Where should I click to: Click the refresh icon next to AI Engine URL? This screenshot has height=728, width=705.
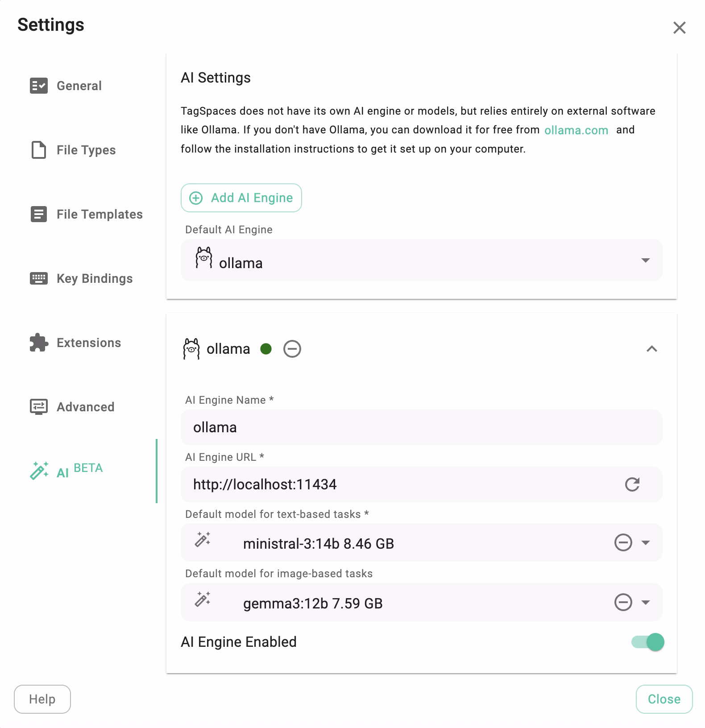click(632, 485)
